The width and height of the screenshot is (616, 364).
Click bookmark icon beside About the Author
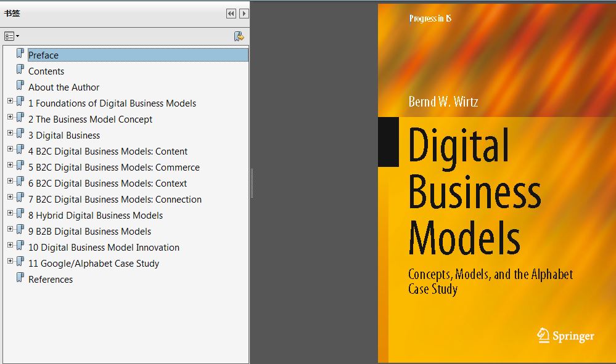click(x=20, y=85)
